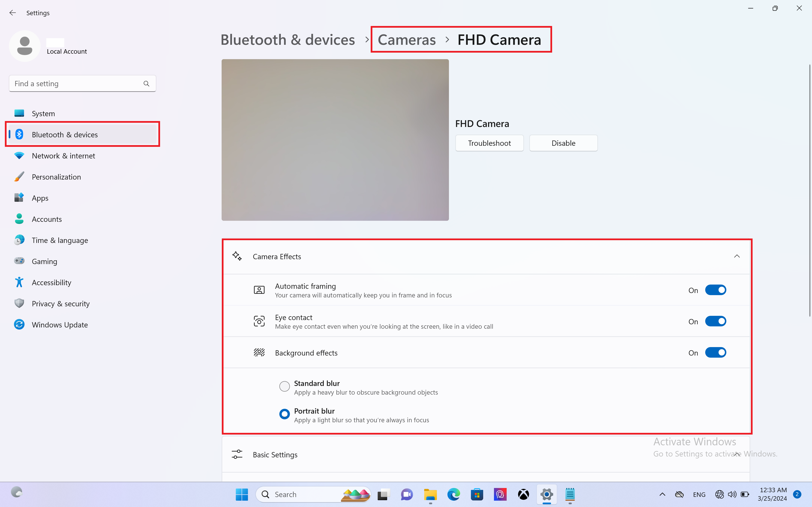Collapse the Basic Settings section
Viewport: 812px width, 507px height.
point(737,454)
